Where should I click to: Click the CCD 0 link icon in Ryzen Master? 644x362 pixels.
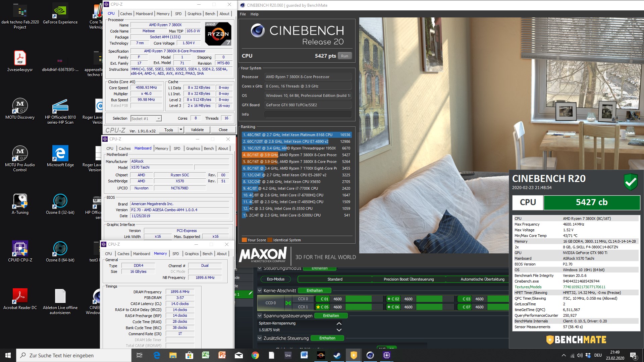pyautogui.click(x=288, y=303)
